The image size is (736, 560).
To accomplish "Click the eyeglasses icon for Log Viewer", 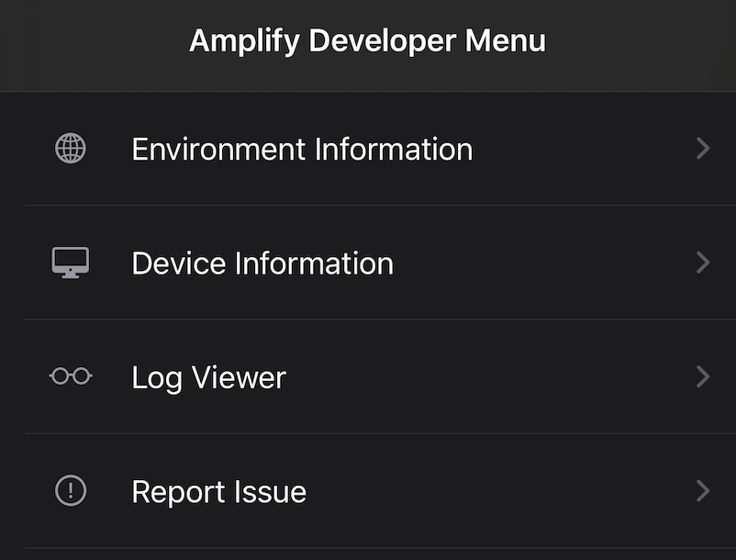I will click(71, 376).
